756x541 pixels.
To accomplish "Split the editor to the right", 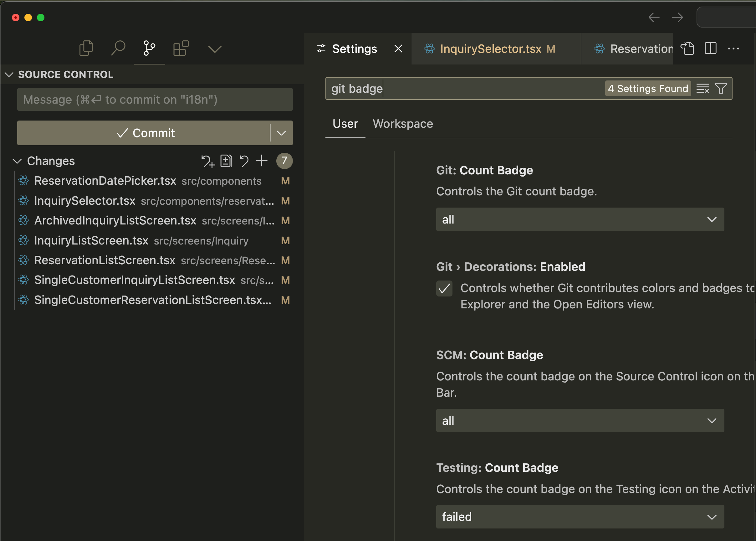I will 710,49.
